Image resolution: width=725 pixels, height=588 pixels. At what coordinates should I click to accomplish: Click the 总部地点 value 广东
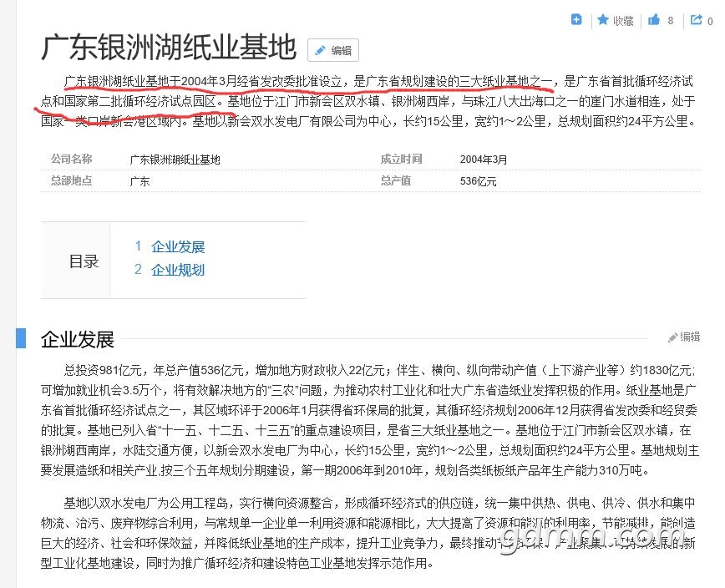point(139,181)
